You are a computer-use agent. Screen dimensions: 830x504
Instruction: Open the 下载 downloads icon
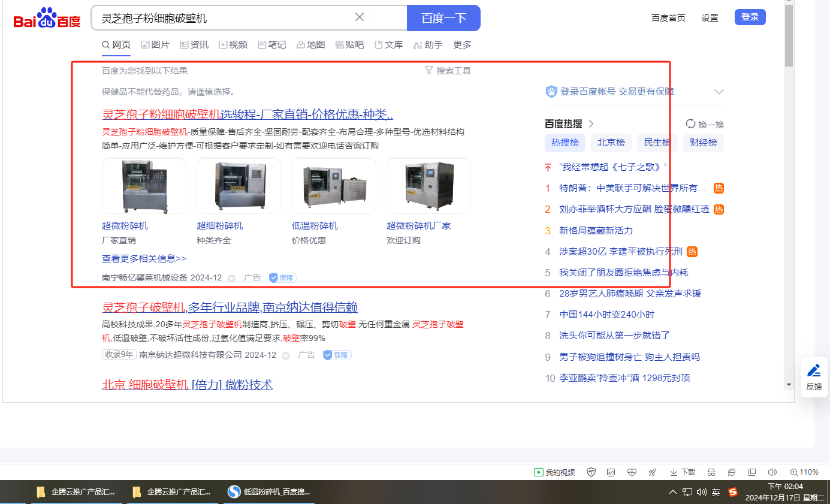pyautogui.click(x=683, y=472)
